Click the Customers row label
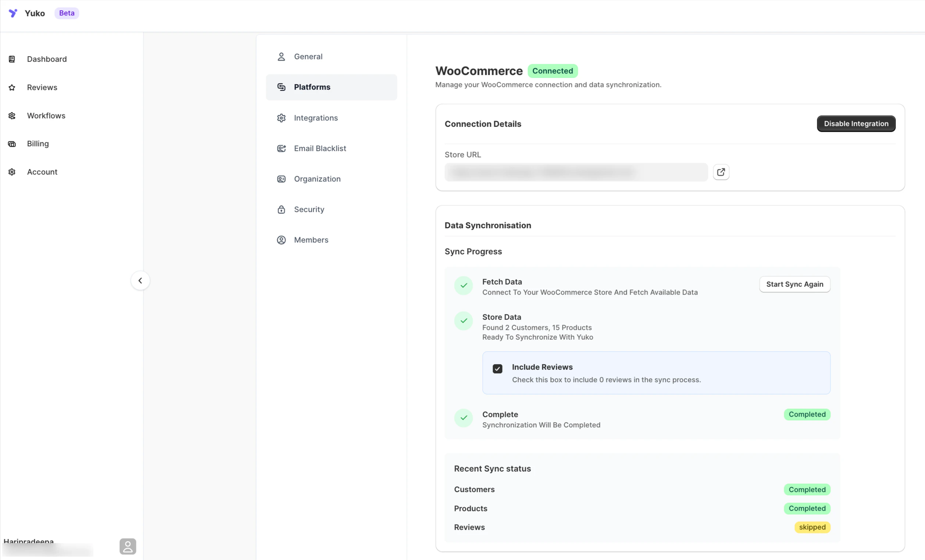The height and width of the screenshot is (560, 925). pos(474,489)
